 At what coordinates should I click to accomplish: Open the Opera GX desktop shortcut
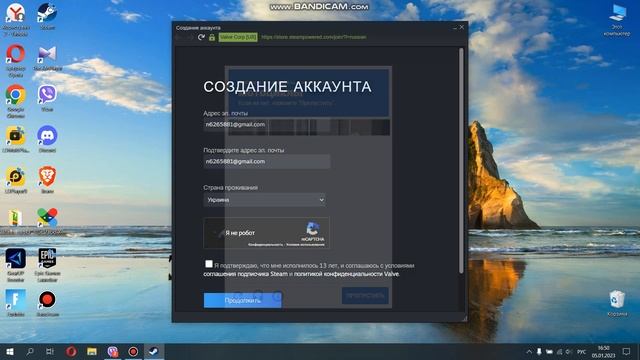16,60
